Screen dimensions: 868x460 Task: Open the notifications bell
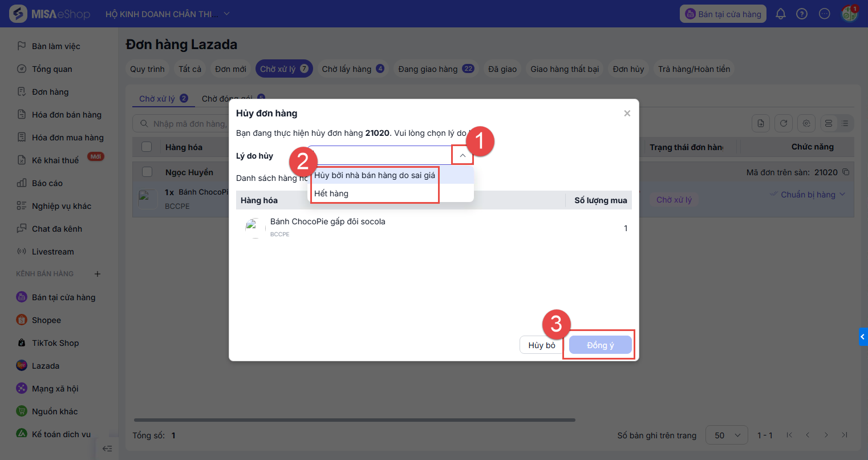tap(781, 14)
